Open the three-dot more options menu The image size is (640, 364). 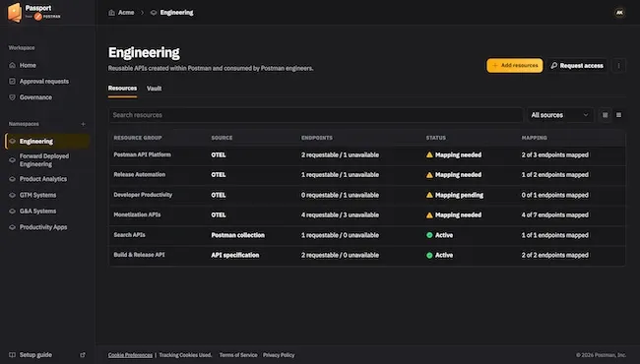(x=618, y=65)
